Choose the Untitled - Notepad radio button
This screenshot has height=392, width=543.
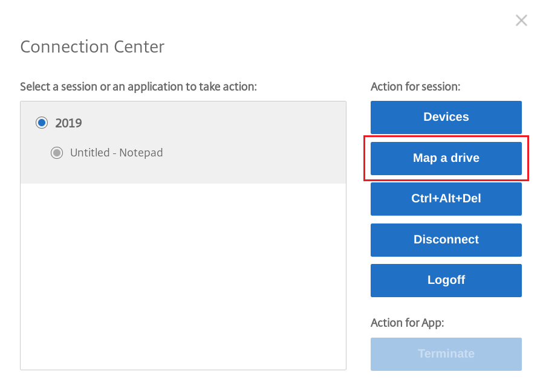(x=57, y=153)
